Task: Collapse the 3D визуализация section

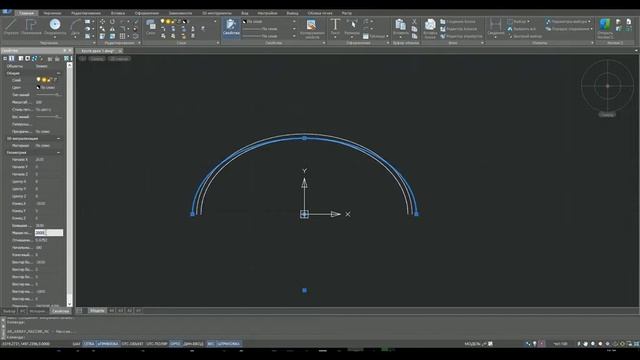Action: click(58, 138)
